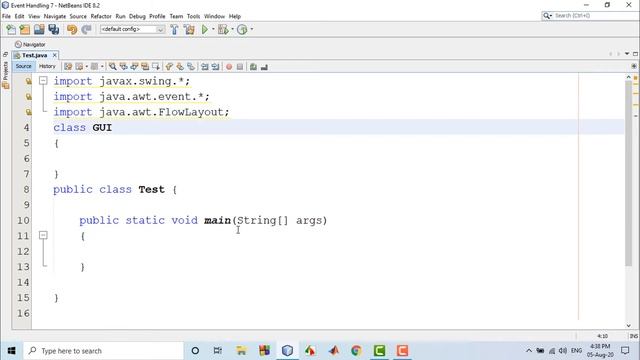
Task: Open the Chrome taskbar icon
Action: [356, 351]
